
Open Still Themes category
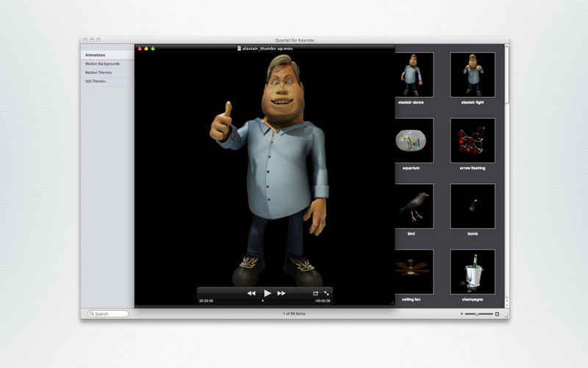coord(107,81)
